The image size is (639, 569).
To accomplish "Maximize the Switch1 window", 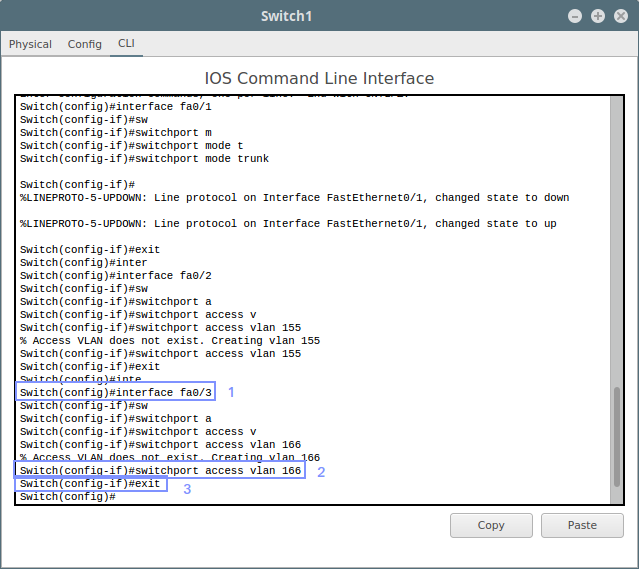I will (x=598, y=16).
